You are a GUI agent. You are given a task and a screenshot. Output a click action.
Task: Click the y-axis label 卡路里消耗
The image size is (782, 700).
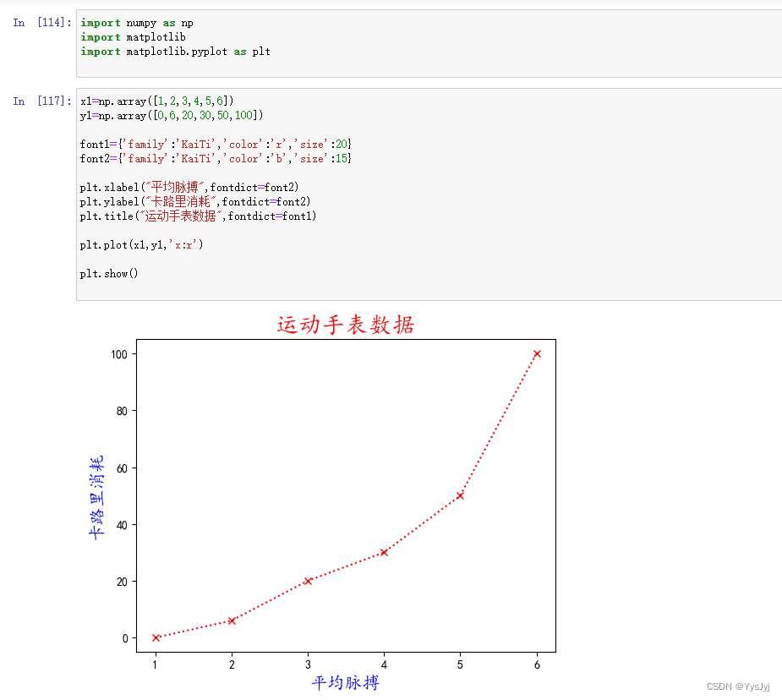tap(96, 497)
